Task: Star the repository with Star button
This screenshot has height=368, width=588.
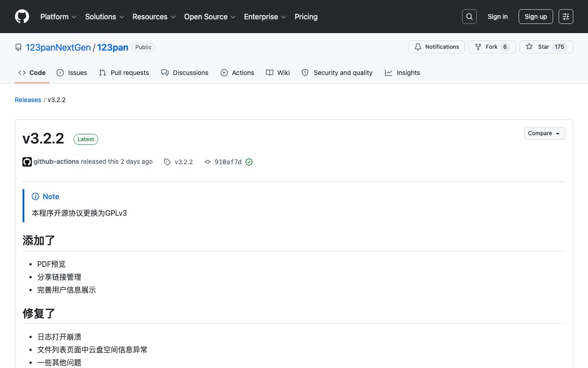Action: [x=546, y=47]
